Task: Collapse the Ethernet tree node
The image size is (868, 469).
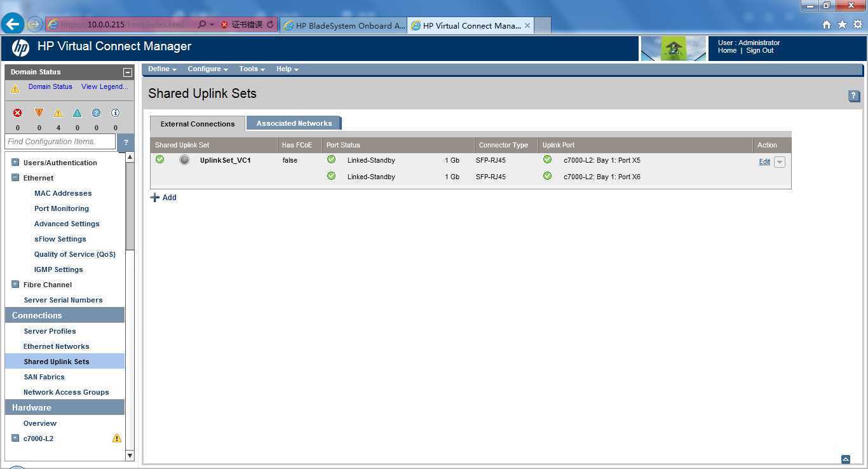Action: 15,177
